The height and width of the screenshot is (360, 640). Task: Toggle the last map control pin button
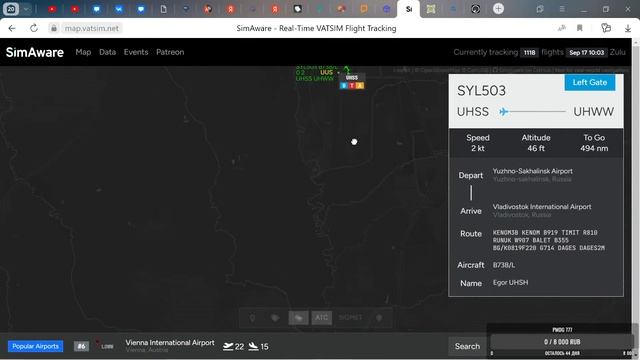click(379, 318)
